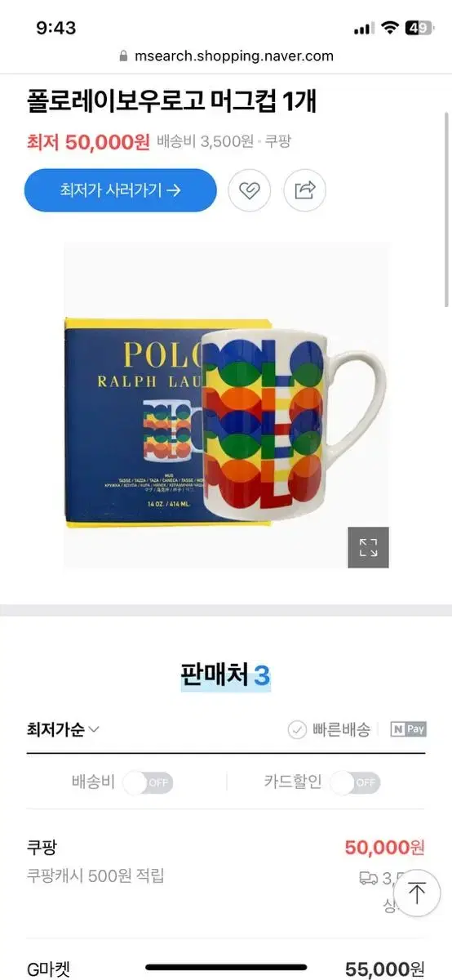Image resolution: width=452 pixels, height=980 pixels.
Task: Tap the scroll-to-top arrow button
Action: (417, 893)
